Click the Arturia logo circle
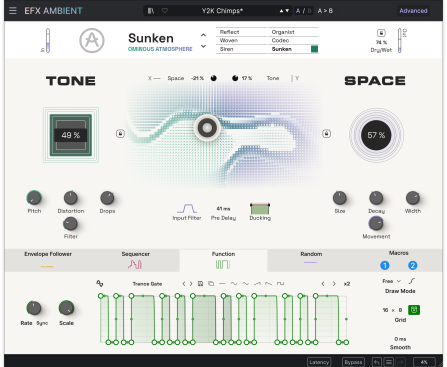 click(92, 41)
